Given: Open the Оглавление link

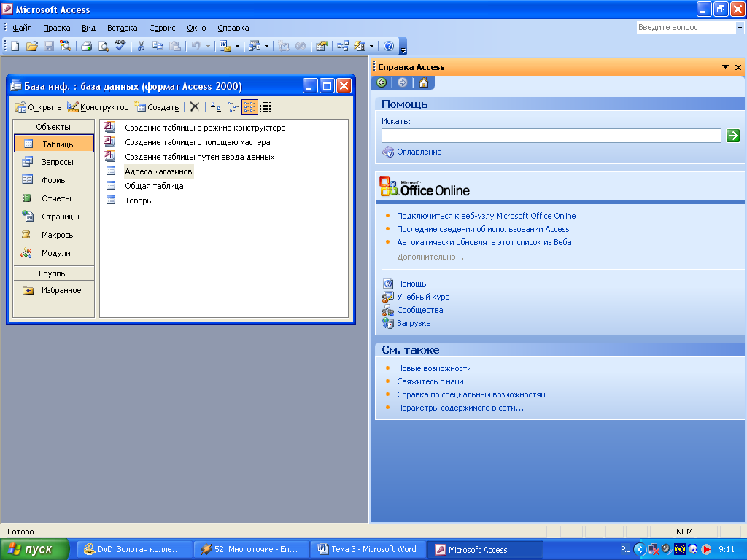Looking at the screenshot, I should (419, 152).
